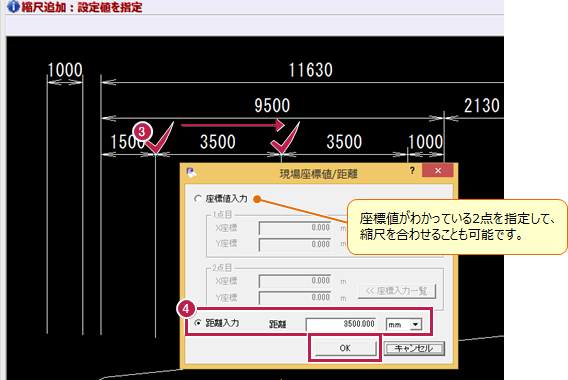Select the 座標値入力 radio button
The height and width of the screenshot is (380, 568).
(198, 199)
